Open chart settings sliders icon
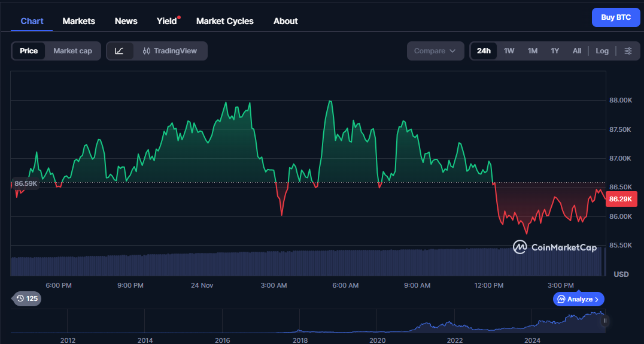The width and height of the screenshot is (644, 344). click(x=628, y=51)
